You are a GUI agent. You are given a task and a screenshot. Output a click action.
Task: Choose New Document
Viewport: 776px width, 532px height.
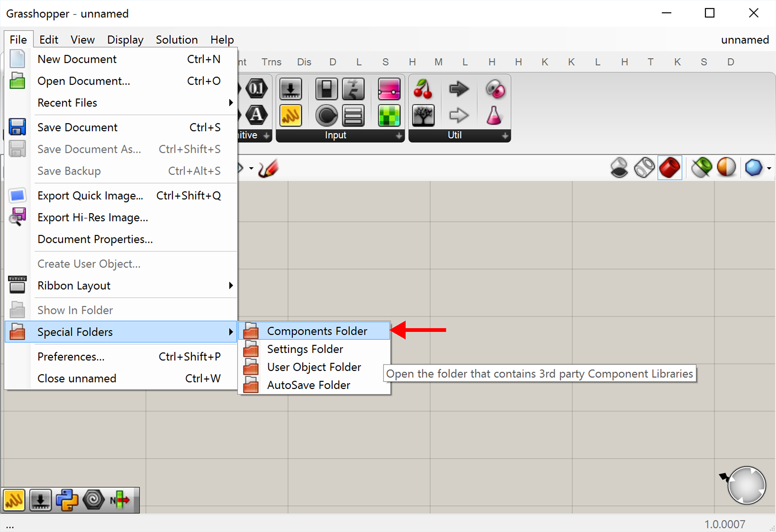point(121,59)
